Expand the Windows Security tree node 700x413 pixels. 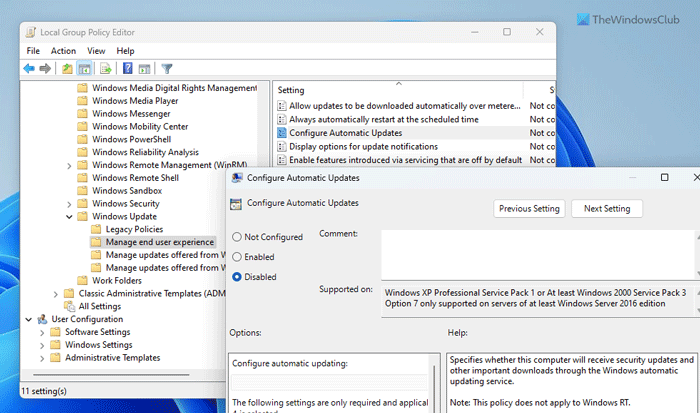(x=69, y=204)
